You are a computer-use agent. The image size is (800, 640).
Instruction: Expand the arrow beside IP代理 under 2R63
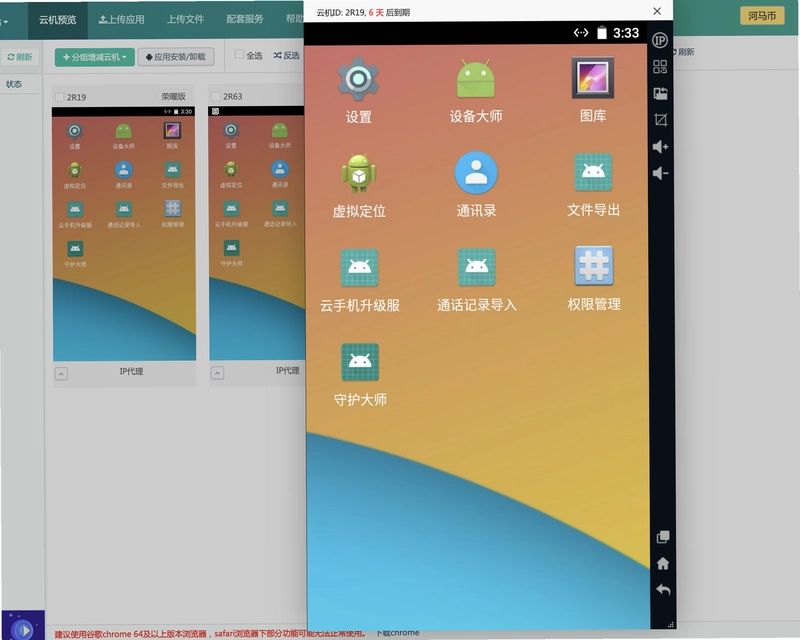(217, 373)
